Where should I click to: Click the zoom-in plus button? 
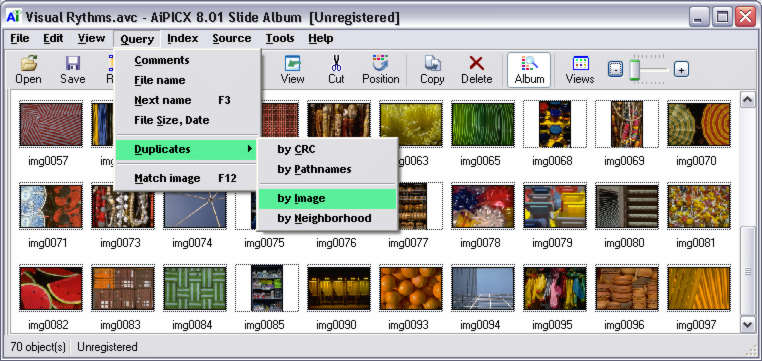681,70
